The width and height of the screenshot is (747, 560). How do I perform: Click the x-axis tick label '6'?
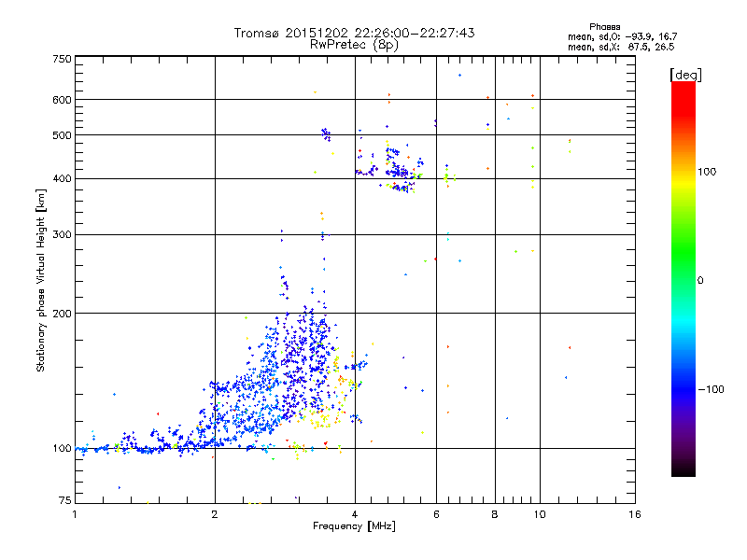[x=436, y=514]
